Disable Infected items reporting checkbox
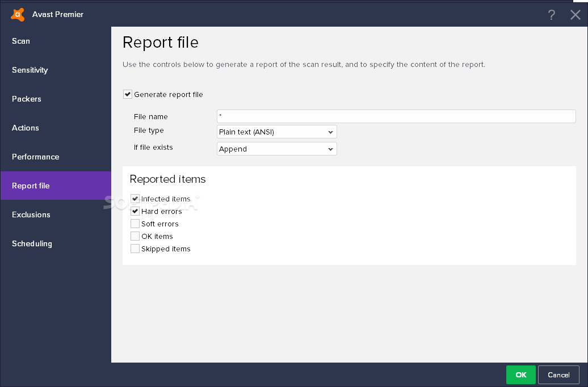The width and height of the screenshot is (588, 387). [x=135, y=199]
